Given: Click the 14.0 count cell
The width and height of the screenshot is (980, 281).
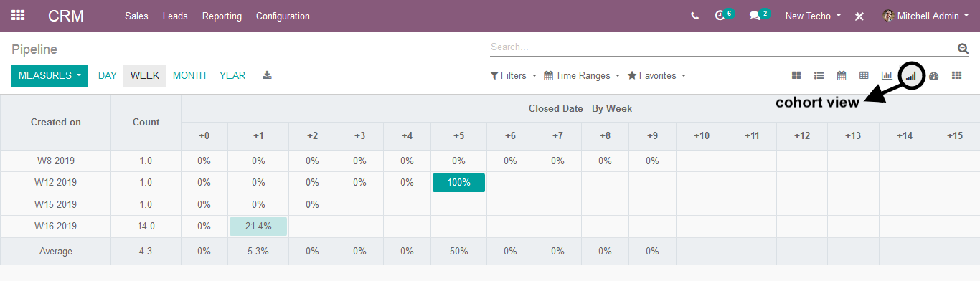Looking at the screenshot, I should pos(146,227).
